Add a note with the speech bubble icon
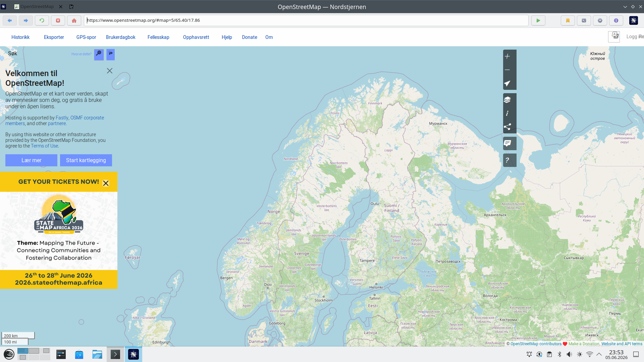 point(509,143)
